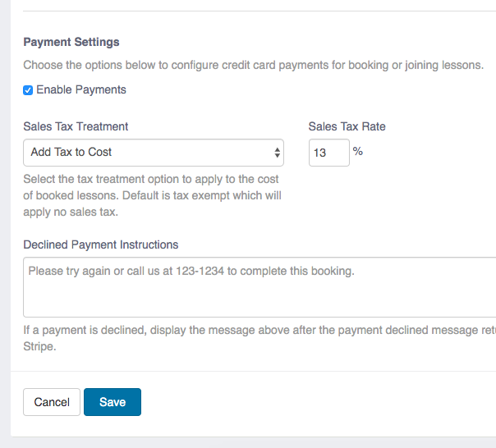496x448 pixels.
Task: Click the Enable Payments label text
Action: [x=81, y=89]
